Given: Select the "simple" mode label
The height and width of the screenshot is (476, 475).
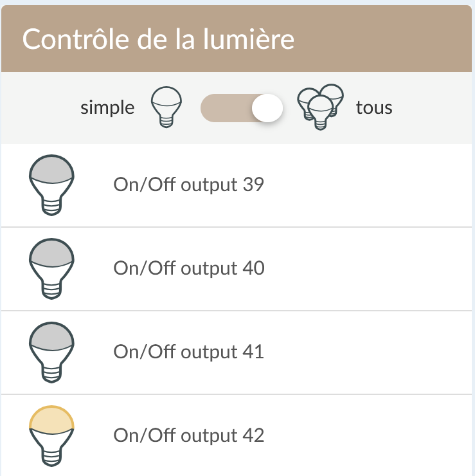Looking at the screenshot, I should coord(107,108).
